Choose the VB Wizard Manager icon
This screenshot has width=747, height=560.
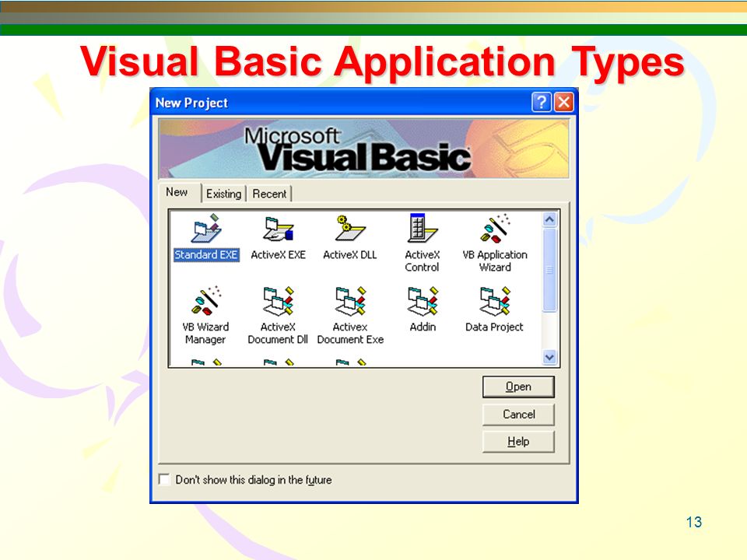(x=206, y=301)
